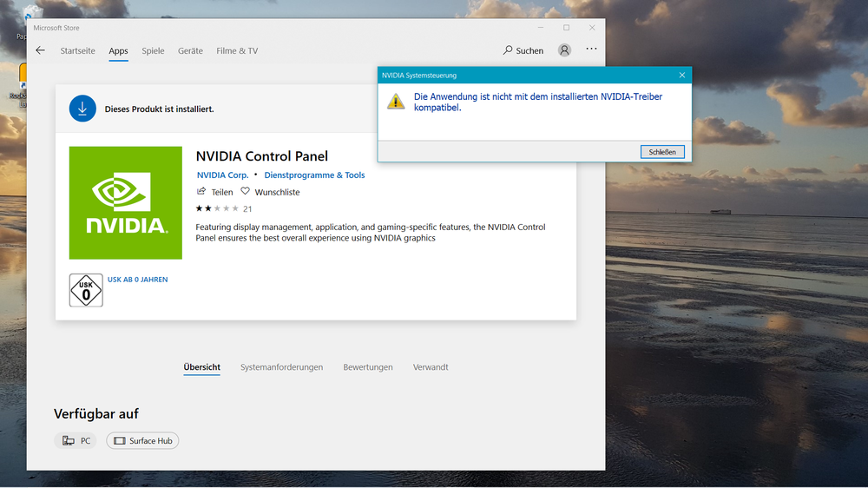Screen dimensions: 868x488
Task: Open the Spiele section
Action: click(153, 51)
